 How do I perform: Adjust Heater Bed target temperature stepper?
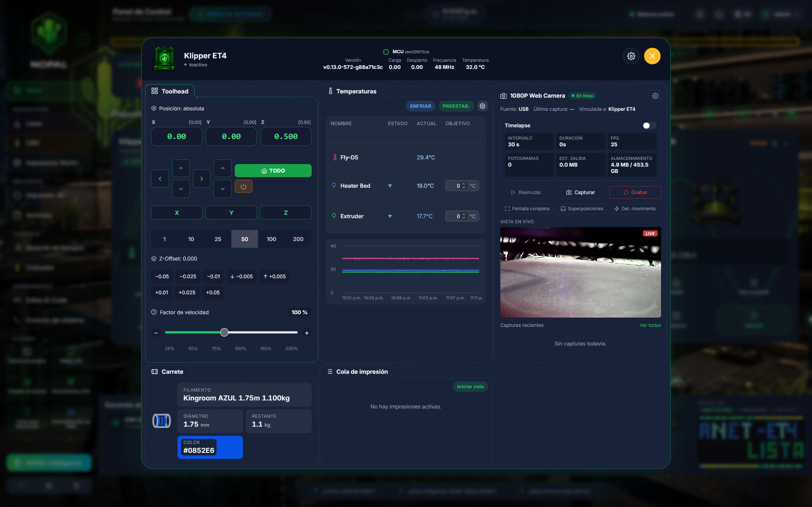point(464,186)
